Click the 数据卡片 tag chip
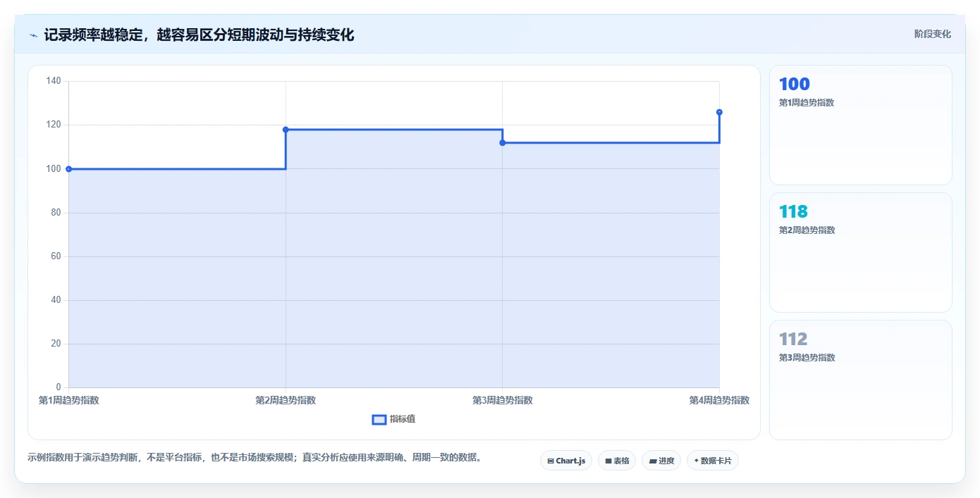Screen dimensions: 980x498 pos(713,461)
